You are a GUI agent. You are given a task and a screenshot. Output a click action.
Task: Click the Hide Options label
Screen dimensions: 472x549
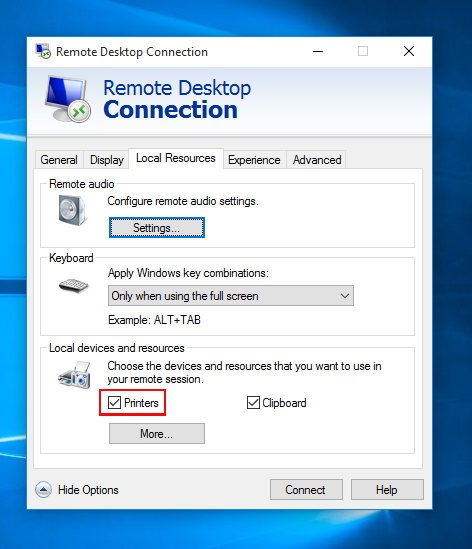88,490
